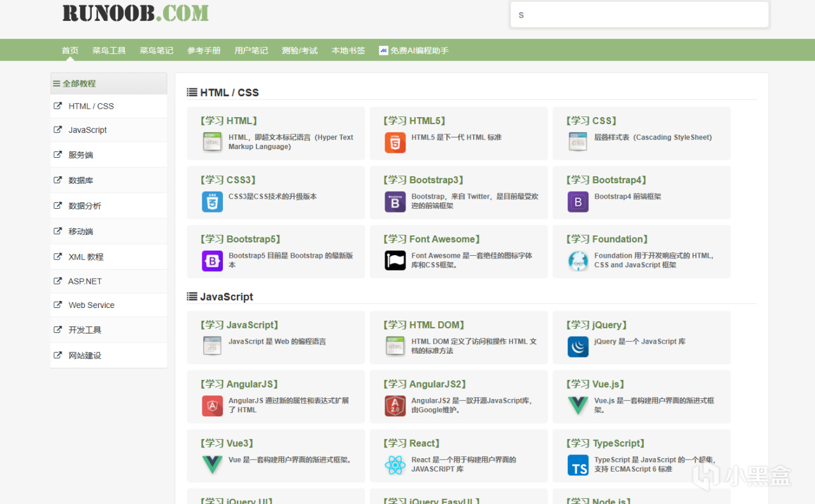This screenshot has height=504, width=815.
Task: Click the TypeScript TS icon
Action: tap(578, 465)
